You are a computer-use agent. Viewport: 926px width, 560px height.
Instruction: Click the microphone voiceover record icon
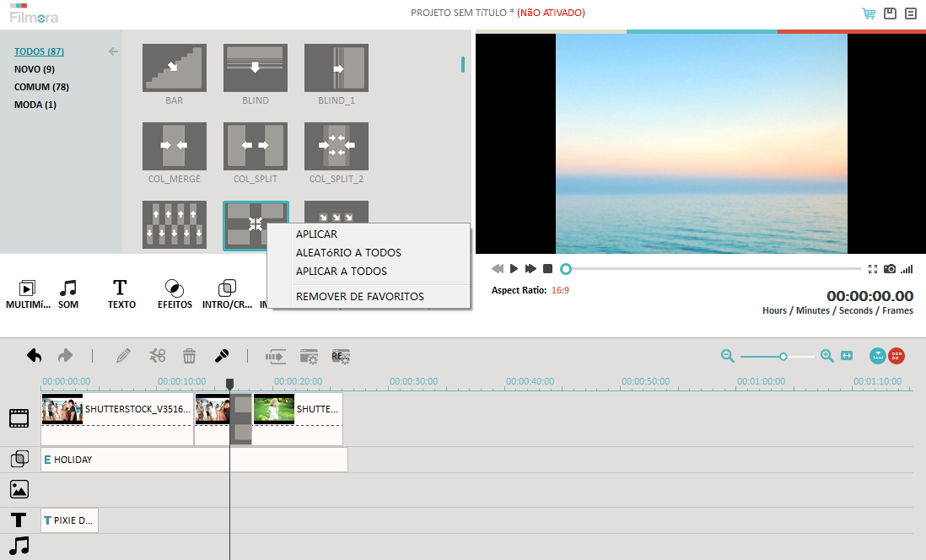click(223, 356)
